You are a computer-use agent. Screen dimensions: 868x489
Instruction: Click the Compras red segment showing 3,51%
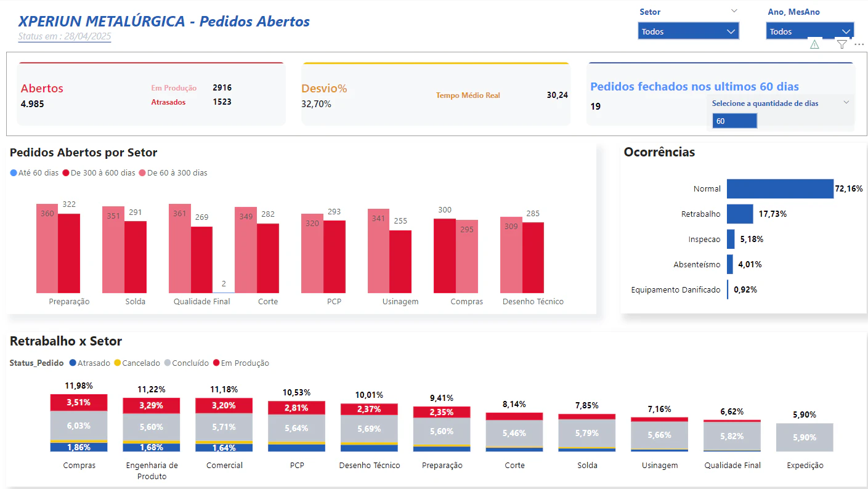coord(79,402)
